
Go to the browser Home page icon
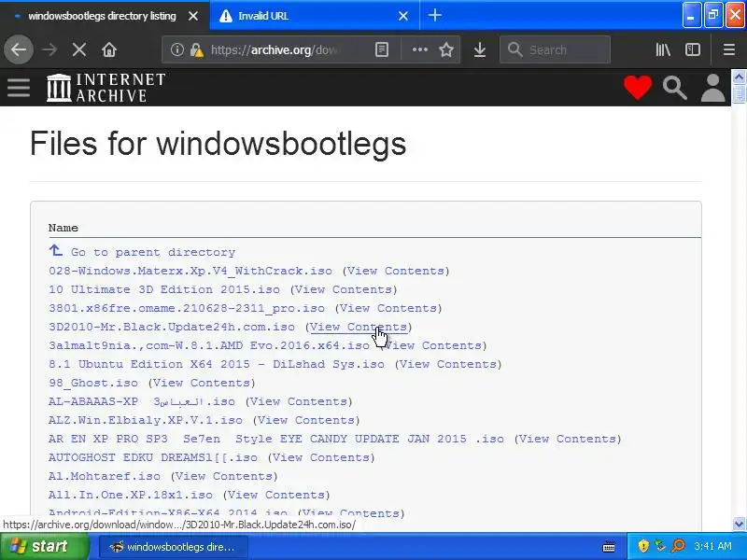[x=109, y=49]
